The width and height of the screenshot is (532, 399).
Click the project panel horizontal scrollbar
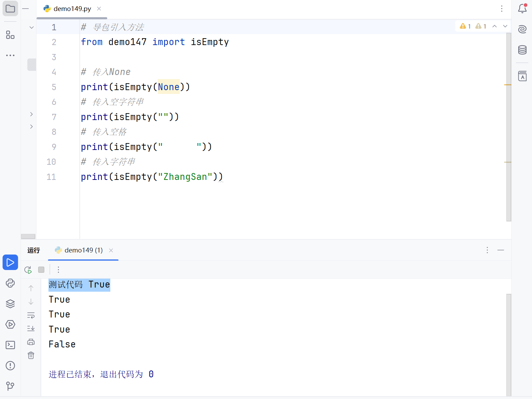(28, 236)
